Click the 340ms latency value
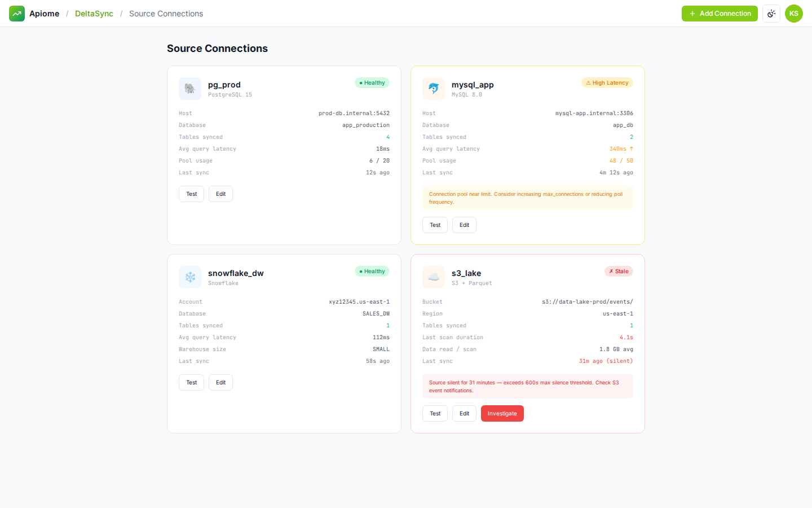812x508 pixels. pos(621,149)
